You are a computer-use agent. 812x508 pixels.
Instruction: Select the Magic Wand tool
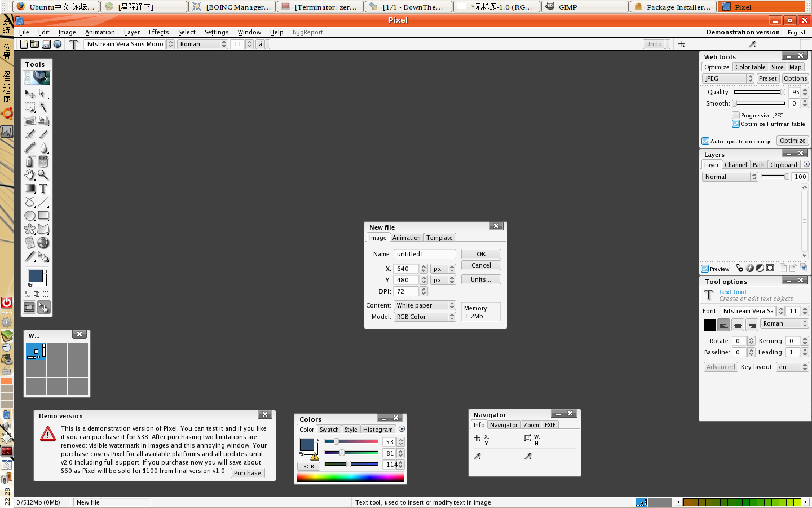point(43,107)
